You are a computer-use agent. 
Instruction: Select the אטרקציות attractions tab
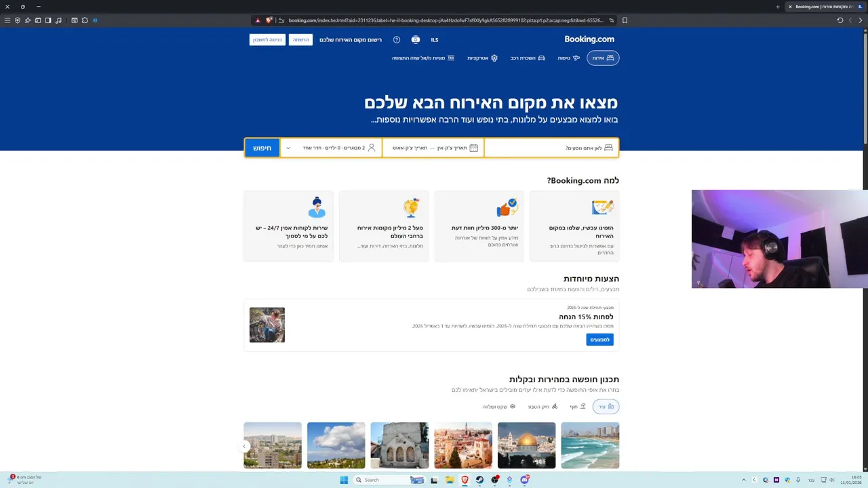click(482, 58)
